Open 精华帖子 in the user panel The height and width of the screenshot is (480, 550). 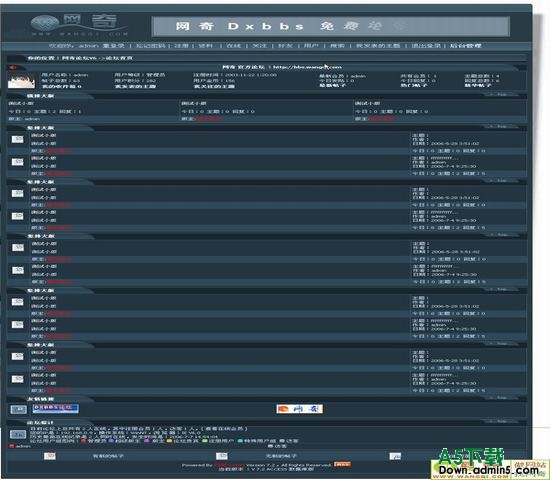click(478, 85)
